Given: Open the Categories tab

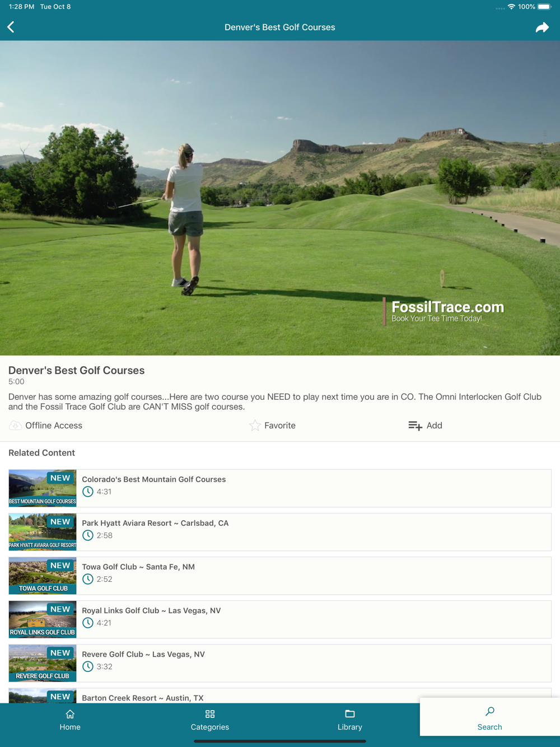Looking at the screenshot, I should [210, 720].
